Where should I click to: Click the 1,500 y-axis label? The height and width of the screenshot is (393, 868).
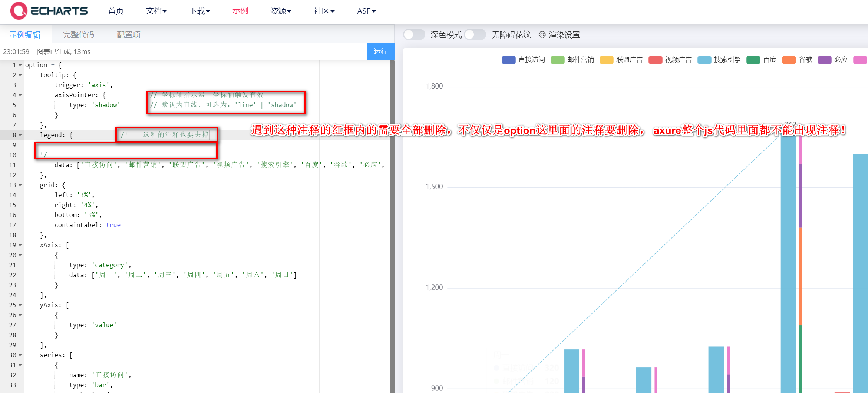434,186
